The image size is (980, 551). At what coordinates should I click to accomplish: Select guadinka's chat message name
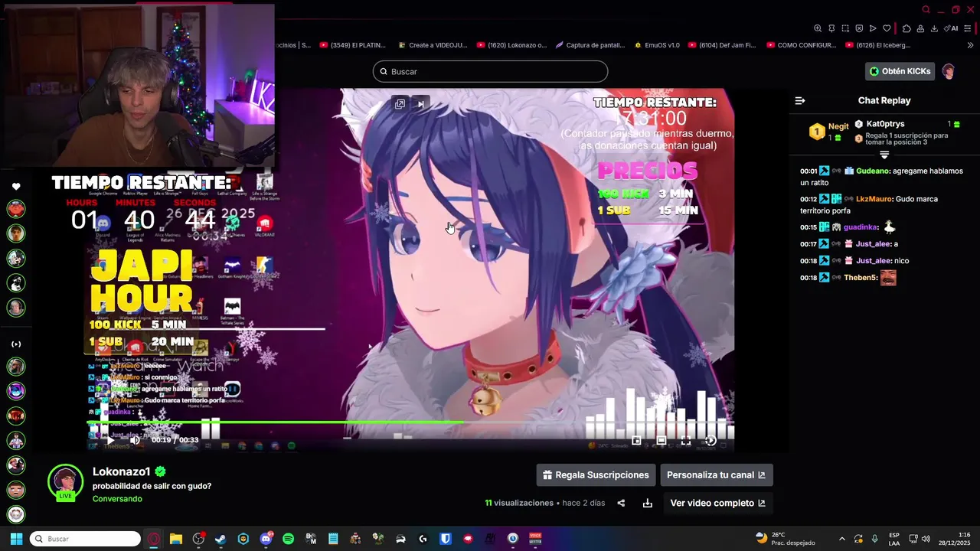[x=861, y=227]
